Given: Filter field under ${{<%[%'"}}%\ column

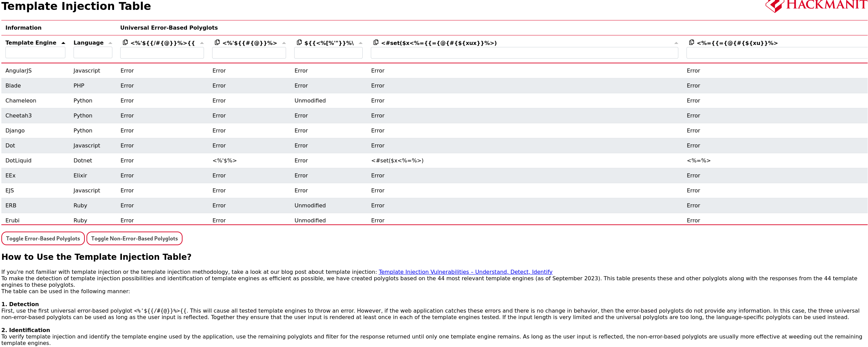Looking at the screenshot, I should tap(328, 53).
